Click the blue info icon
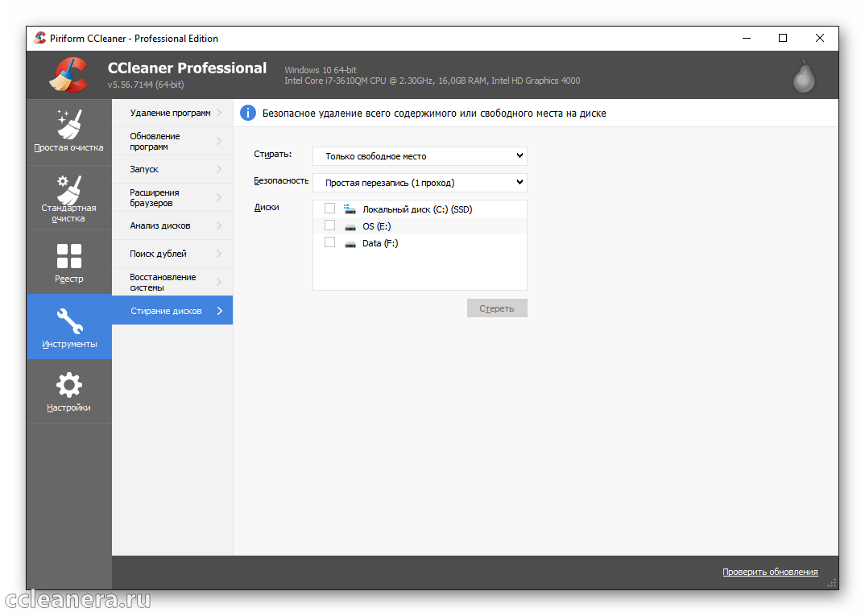Viewport: 865px width, 616px height. [248, 114]
